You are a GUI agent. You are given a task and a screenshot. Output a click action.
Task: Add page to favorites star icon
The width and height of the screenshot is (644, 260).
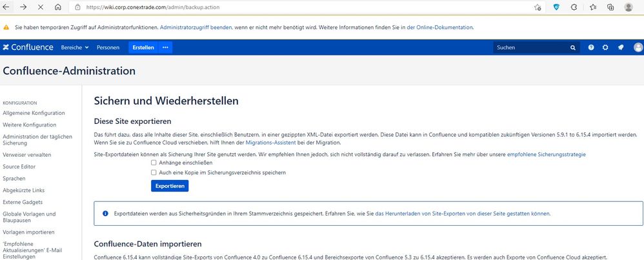tap(538, 7)
